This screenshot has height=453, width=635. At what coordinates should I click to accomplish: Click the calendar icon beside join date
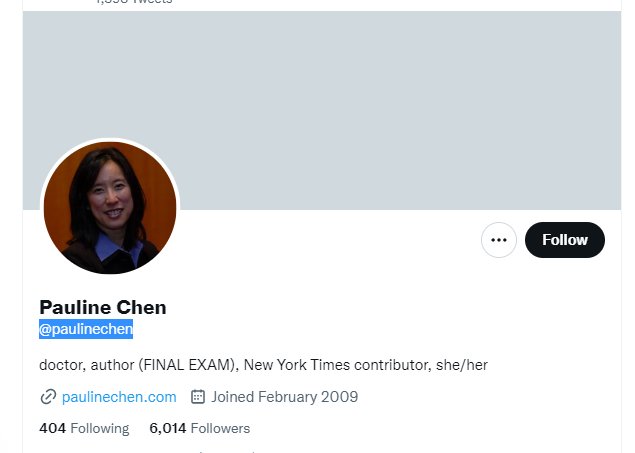pyautogui.click(x=198, y=397)
